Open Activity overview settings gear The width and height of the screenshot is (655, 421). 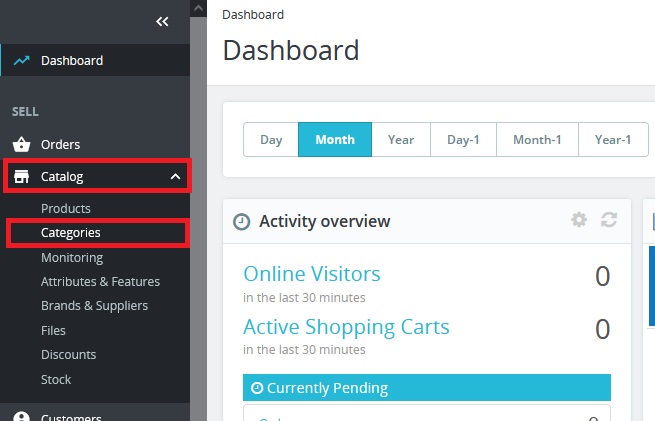click(x=579, y=220)
